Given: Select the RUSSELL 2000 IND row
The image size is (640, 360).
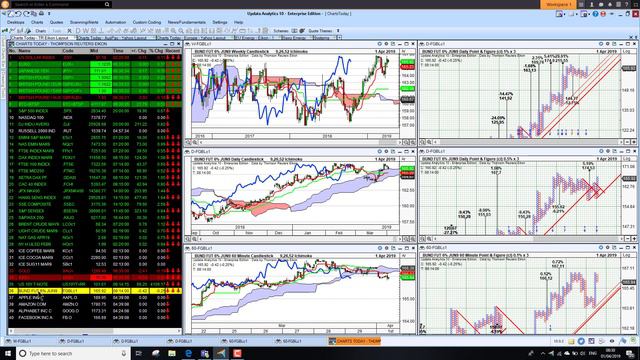Looking at the screenshot, I should tap(95, 131).
